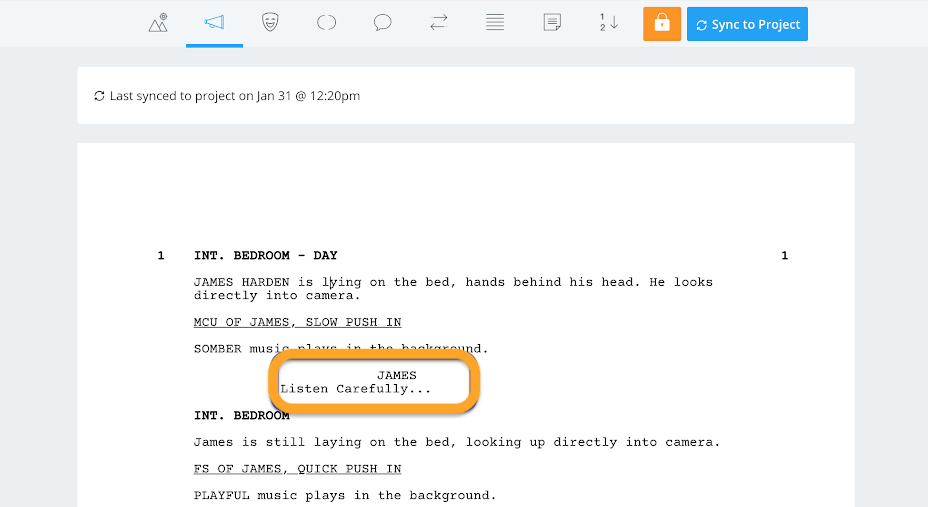Click the orange lock button
This screenshot has width=928, height=507.
(662, 24)
